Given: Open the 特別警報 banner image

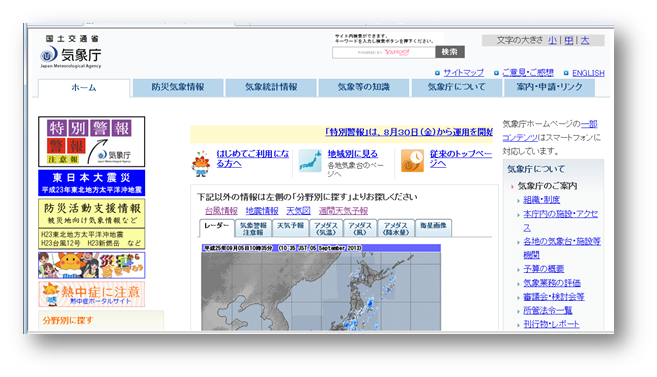Looking at the screenshot, I should tap(91, 142).
